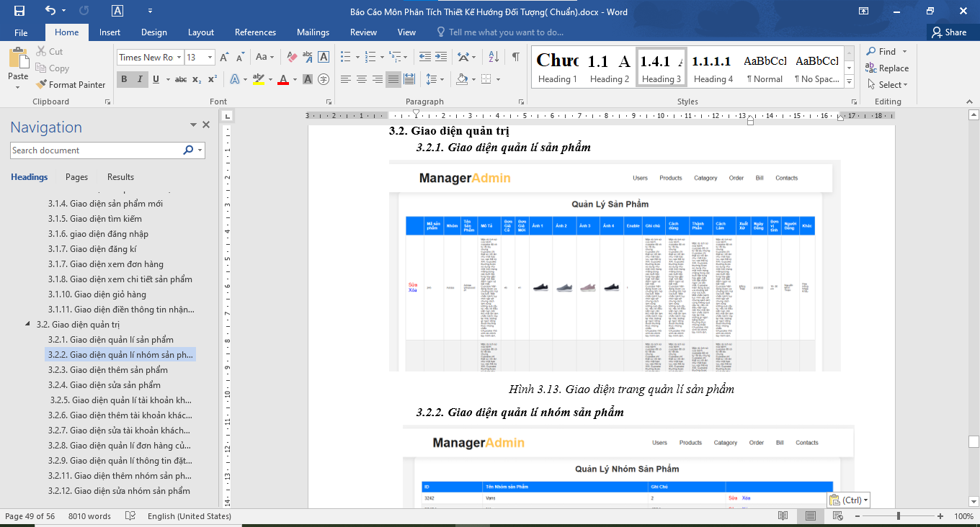Screen dimensions: 980x527
Task: Switch to Web Layout view in status bar
Action: click(x=839, y=516)
